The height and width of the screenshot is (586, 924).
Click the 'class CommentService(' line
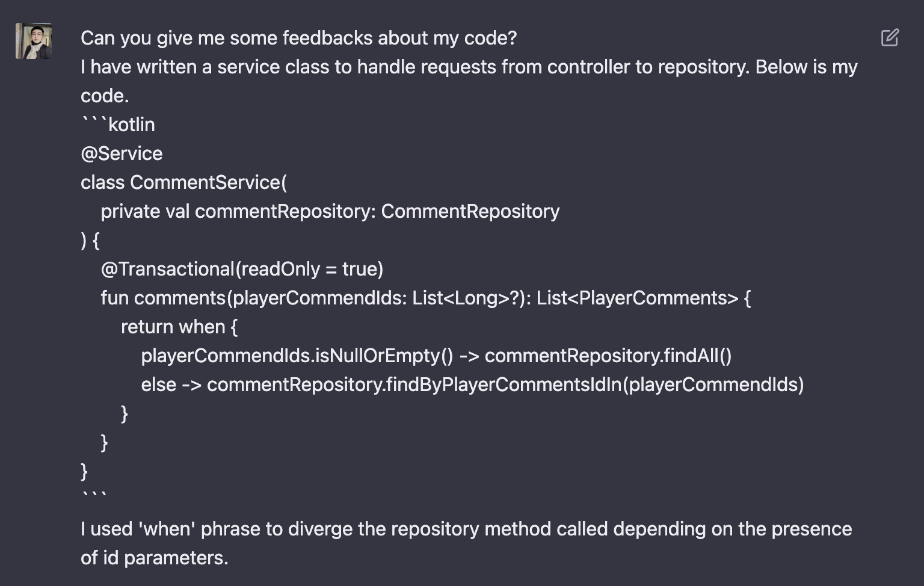point(184,182)
